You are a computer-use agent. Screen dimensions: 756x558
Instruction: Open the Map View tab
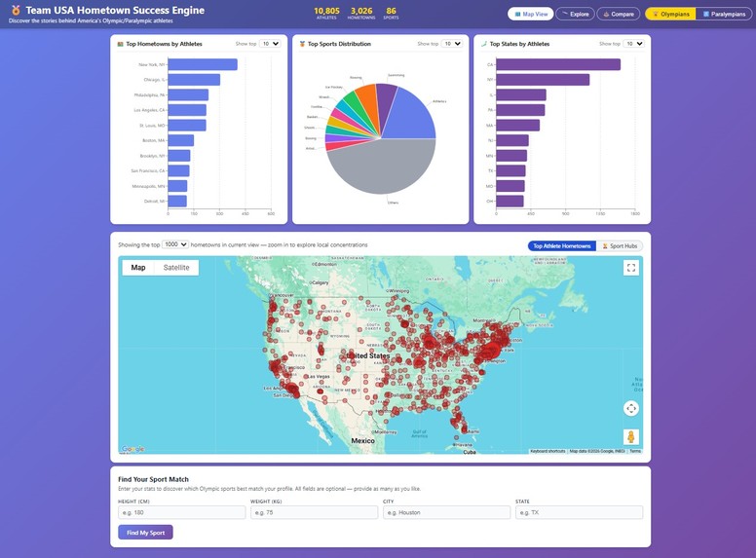[x=530, y=14]
